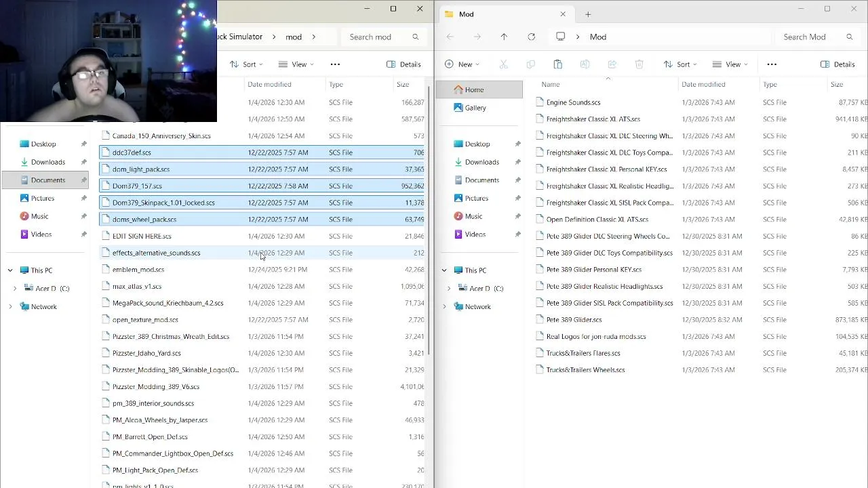Unpin Desktop pin icon in left sidebar
868x488 pixels.
83,144
